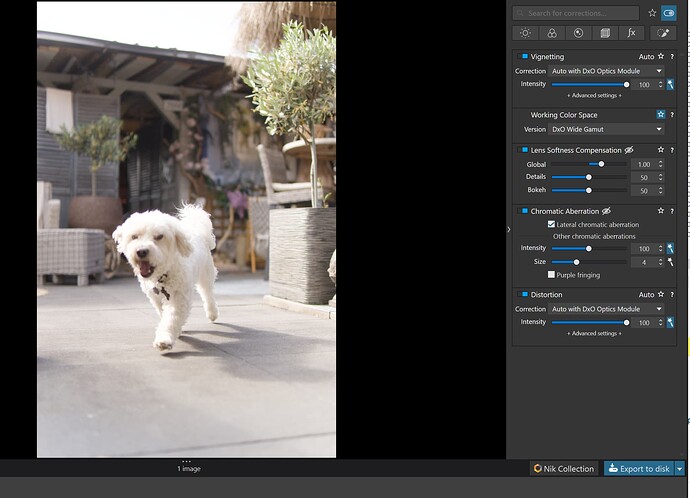Click the hidden-eye icon beside Chromatic Aberration

pos(606,211)
